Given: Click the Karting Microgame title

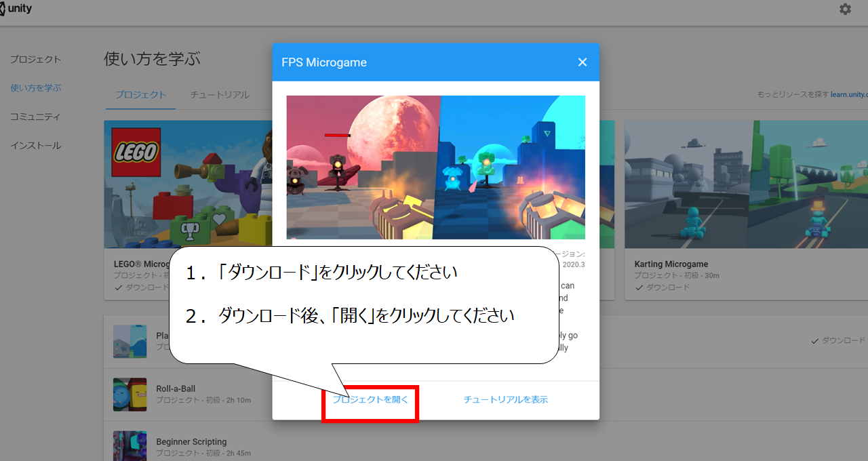Looking at the screenshot, I should (671, 264).
